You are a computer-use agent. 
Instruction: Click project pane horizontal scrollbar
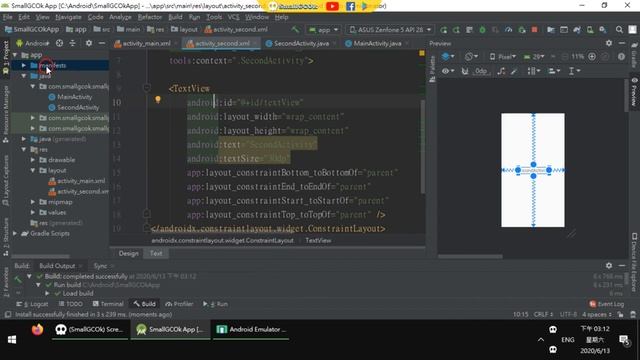pyautogui.click(x=40, y=257)
